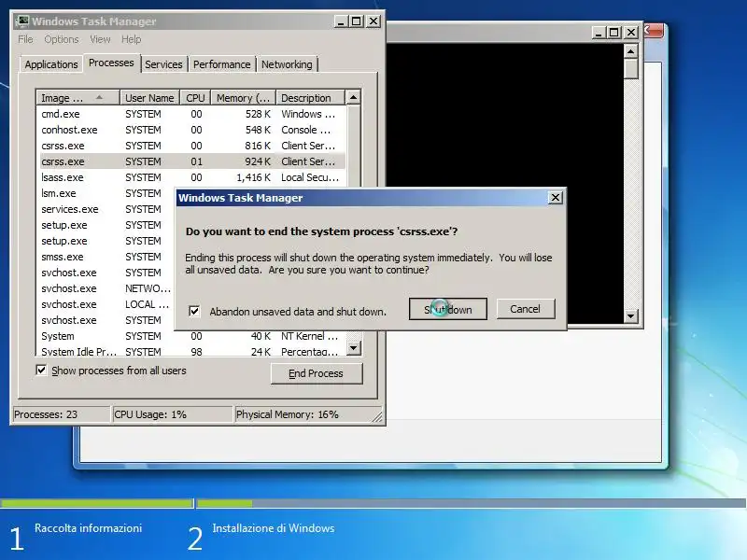This screenshot has height=560, width=747.
Task: Sort by Image Name column header
Action: click(78, 98)
